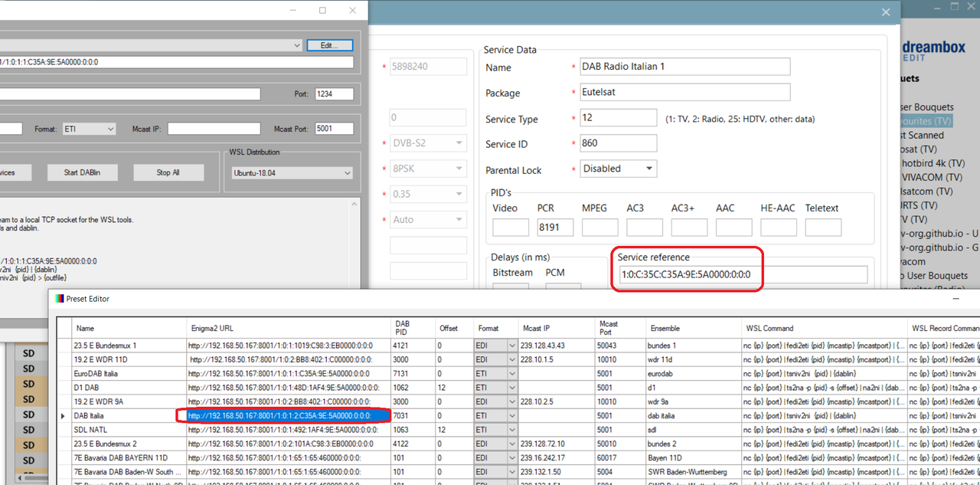Click the MPEG PID field
The image size is (980, 485).
[x=599, y=227]
